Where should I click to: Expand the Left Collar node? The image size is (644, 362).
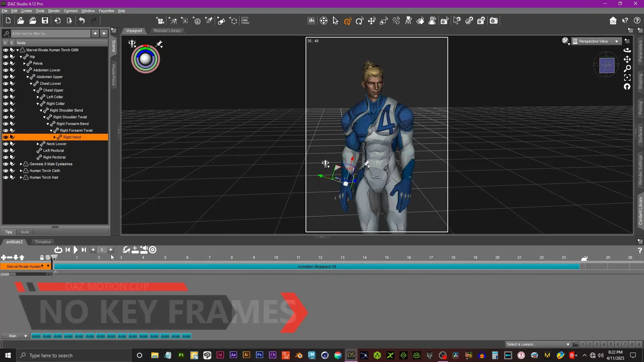pyautogui.click(x=38, y=97)
